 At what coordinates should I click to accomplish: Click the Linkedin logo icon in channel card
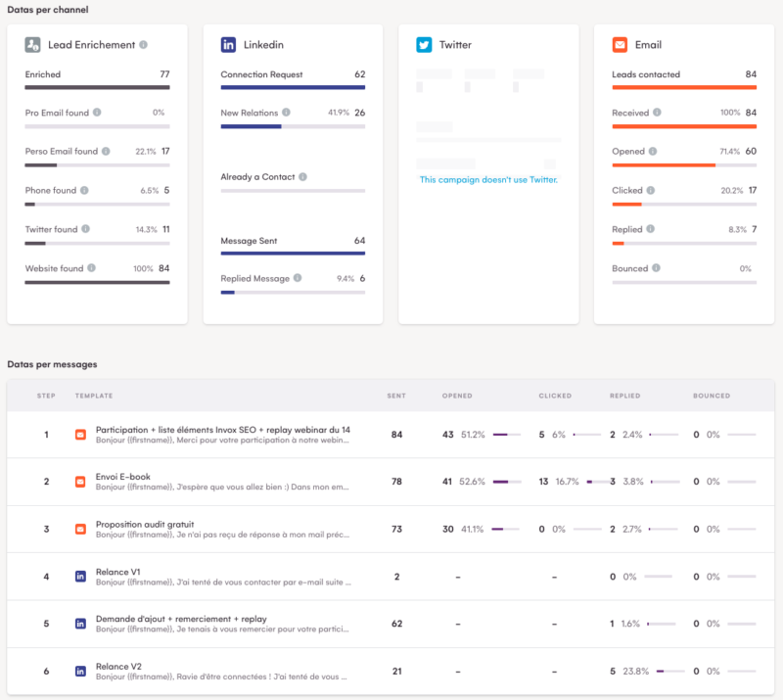[x=228, y=45]
